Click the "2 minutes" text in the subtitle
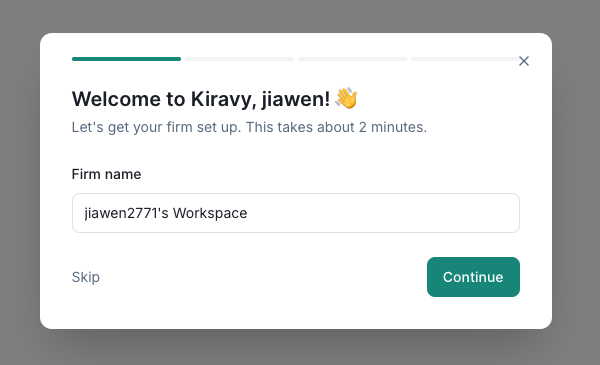Viewport: 600px width, 365px height. (x=393, y=127)
